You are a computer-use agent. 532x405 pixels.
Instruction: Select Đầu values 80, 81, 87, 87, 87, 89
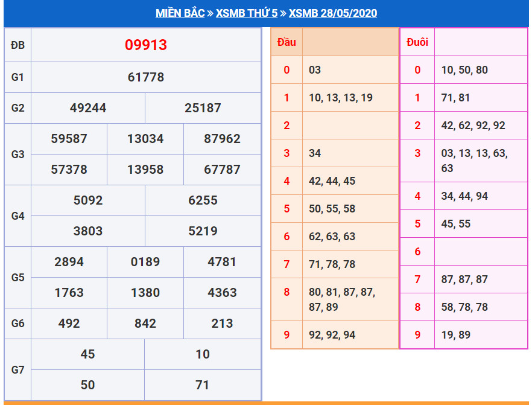point(342,299)
